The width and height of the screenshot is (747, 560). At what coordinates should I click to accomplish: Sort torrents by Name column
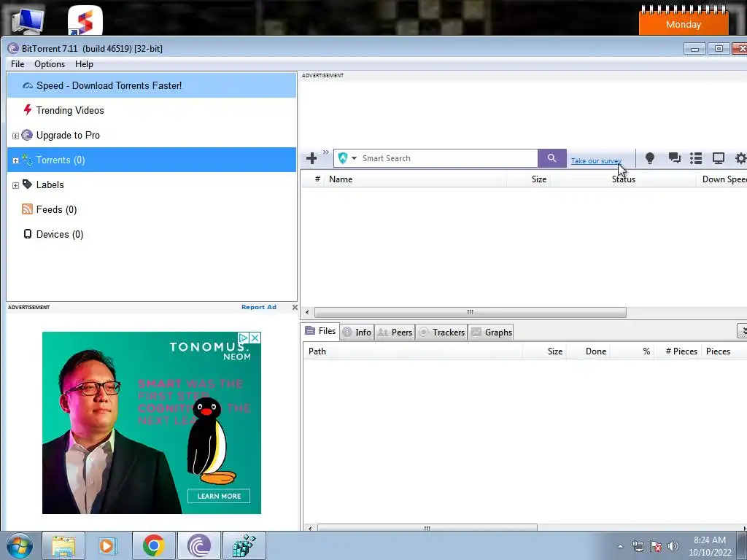pyautogui.click(x=415, y=179)
